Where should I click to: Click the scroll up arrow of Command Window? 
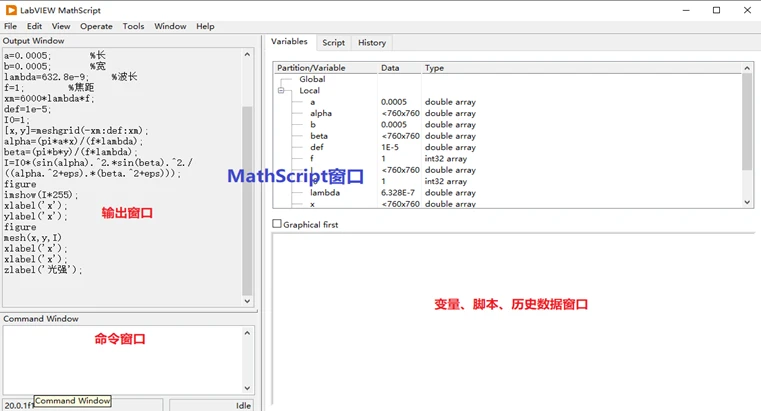(x=247, y=333)
